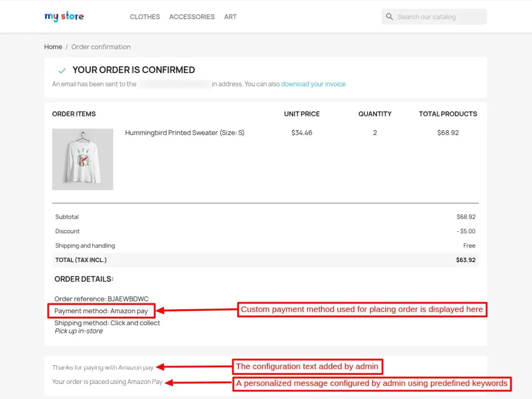The width and height of the screenshot is (532, 399).
Task: Select the ART navigation item
Action: click(230, 17)
